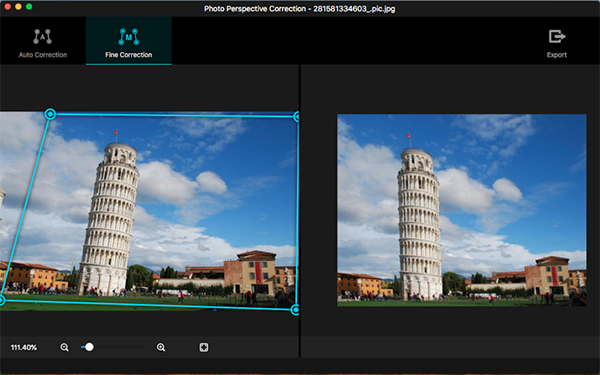Screen dimensions: 600x375
Task: Click the Export icon
Action: 557,37
